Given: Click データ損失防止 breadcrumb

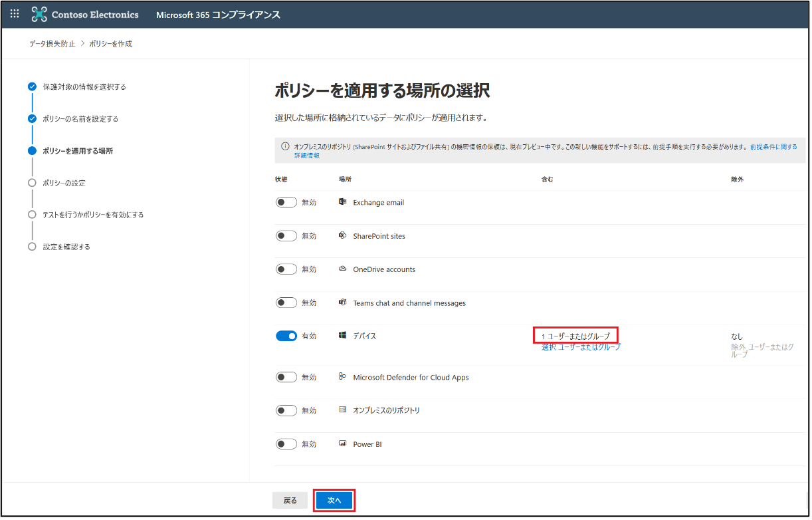Looking at the screenshot, I should 52,44.
